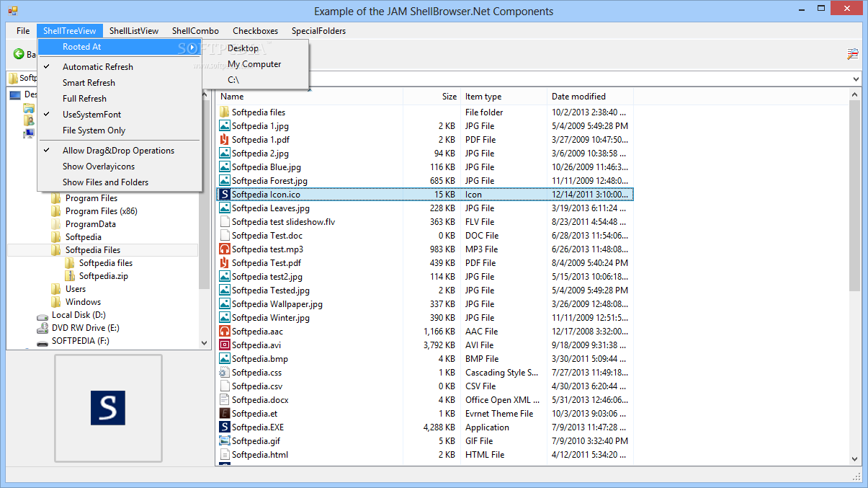Open the Checkboxes menu
Image resolution: width=868 pixels, height=488 pixels.
click(x=255, y=31)
